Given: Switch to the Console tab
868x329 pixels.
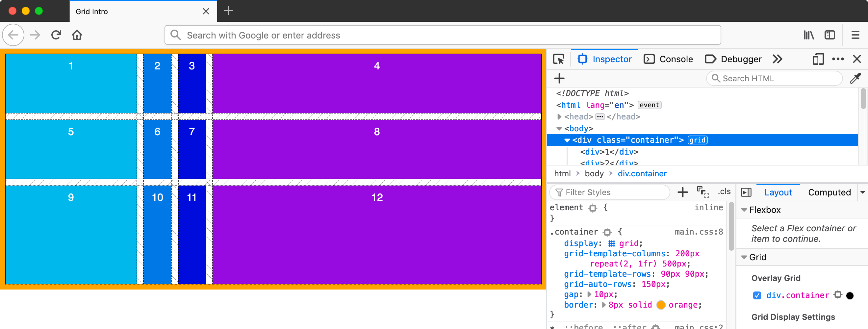Looking at the screenshot, I should [x=668, y=59].
